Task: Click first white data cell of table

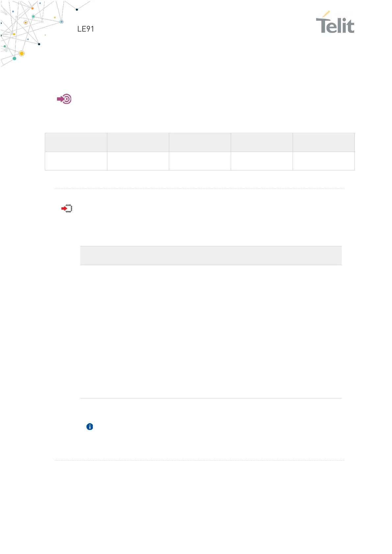Action: pos(76,161)
